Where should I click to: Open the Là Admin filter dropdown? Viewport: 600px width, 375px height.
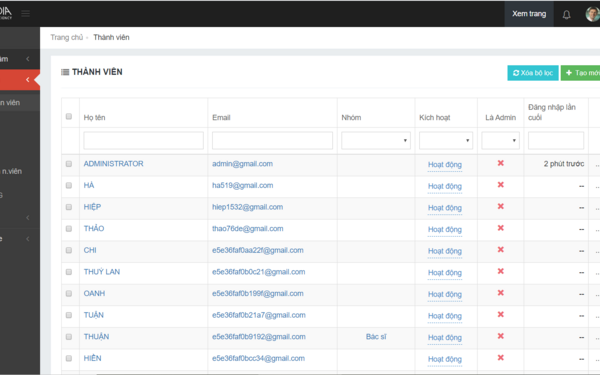[x=501, y=140]
